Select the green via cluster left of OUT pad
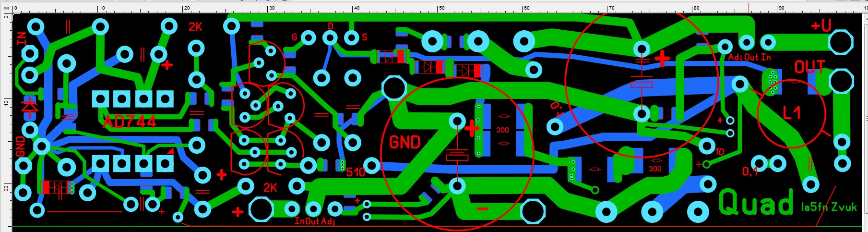Viewport: 868px width, 232px height. [x=772, y=82]
